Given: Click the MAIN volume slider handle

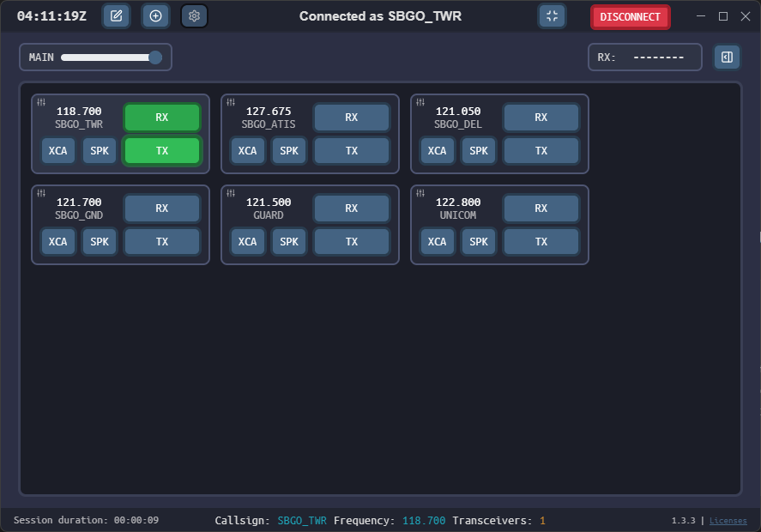Looking at the screenshot, I should tap(155, 57).
